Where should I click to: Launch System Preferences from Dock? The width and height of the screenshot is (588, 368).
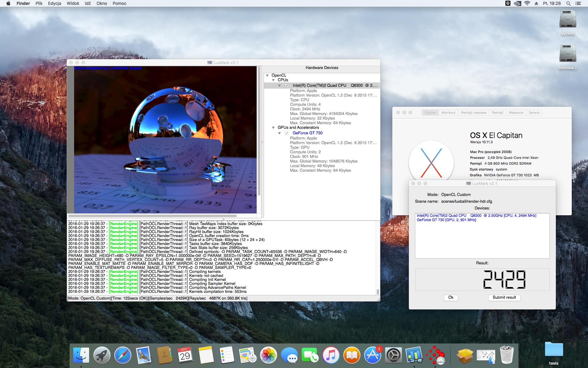393,355
